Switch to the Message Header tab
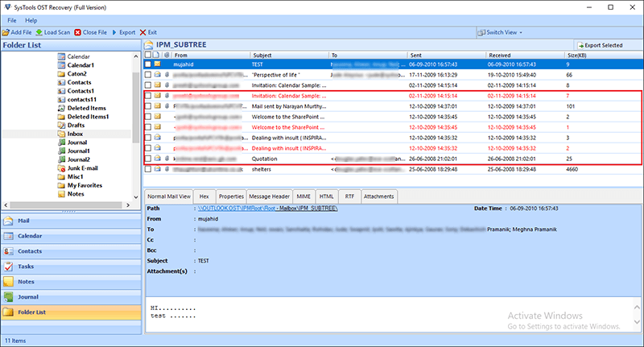Image resolution: width=644 pixels, height=347 pixels. pyautogui.click(x=269, y=196)
